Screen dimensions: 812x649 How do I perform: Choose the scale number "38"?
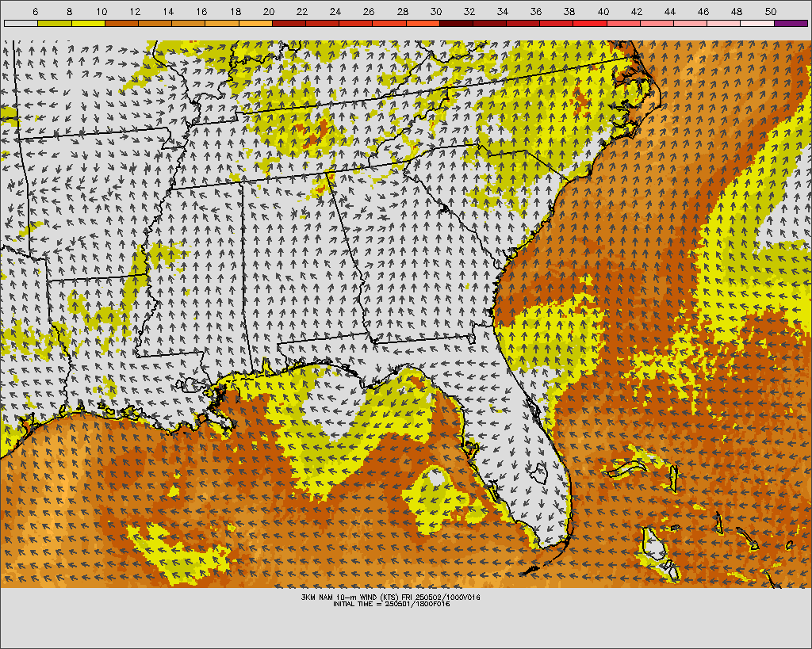tap(569, 11)
